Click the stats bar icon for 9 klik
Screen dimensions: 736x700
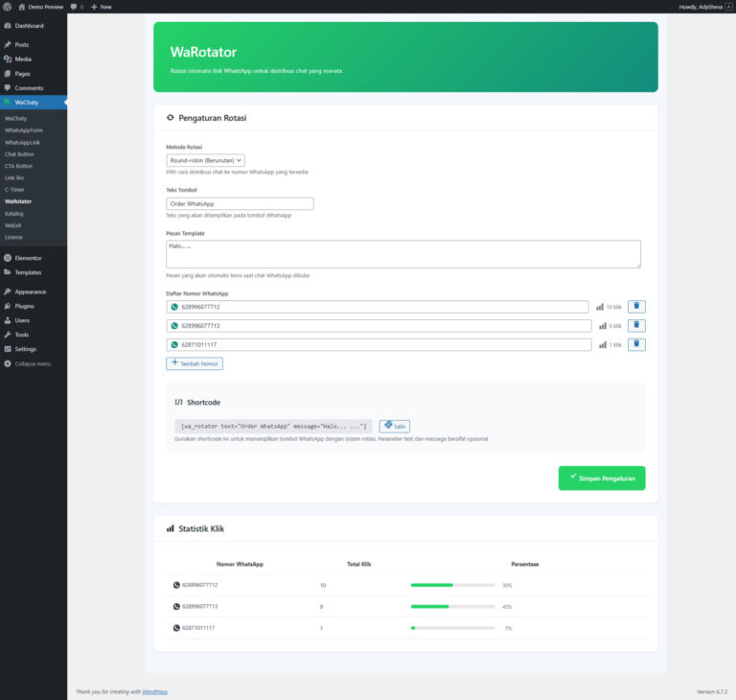[603, 326]
